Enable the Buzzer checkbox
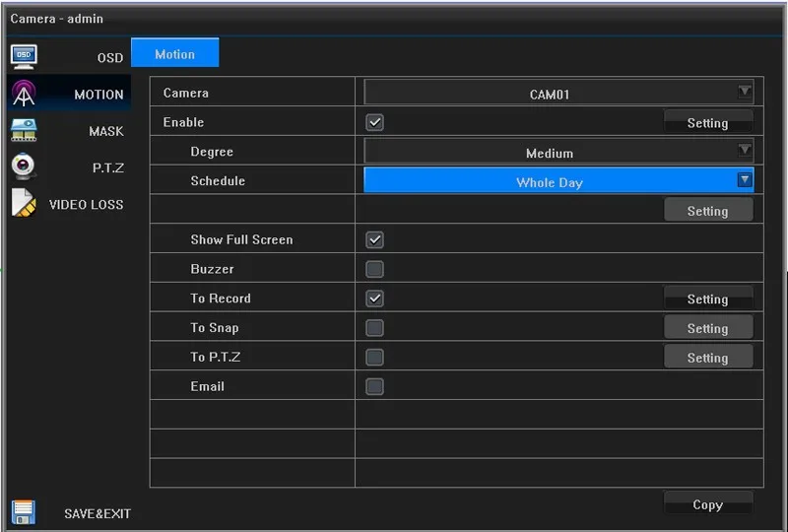Viewport: 788px width, 532px height. pos(374,269)
